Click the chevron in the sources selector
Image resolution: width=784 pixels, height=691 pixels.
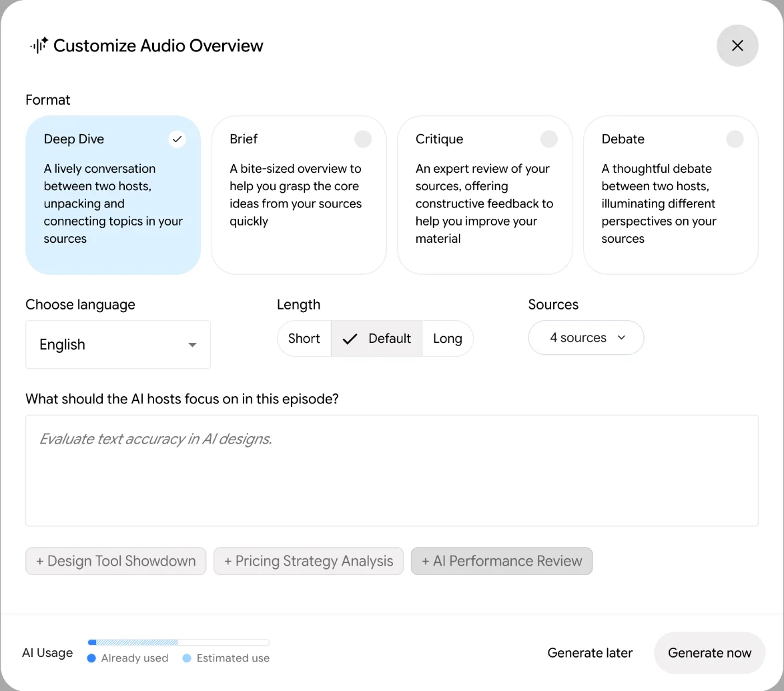621,337
